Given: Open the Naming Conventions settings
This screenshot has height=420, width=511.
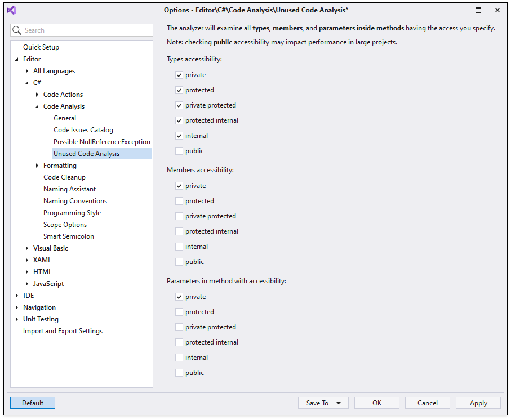Looking at the screenshot, I should [x=75, y=200].
